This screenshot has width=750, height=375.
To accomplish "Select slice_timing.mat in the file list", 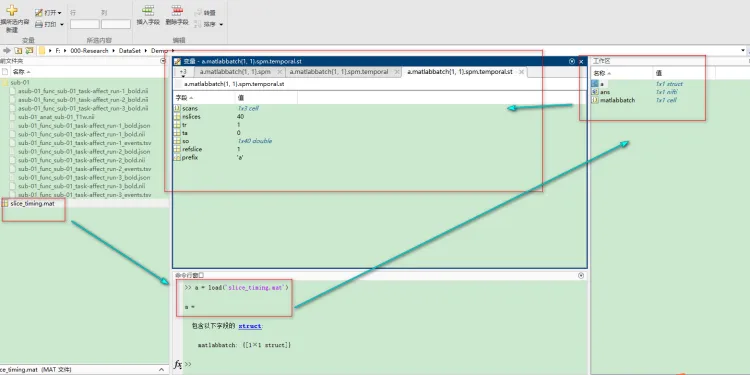I will (x=33, y=203).
